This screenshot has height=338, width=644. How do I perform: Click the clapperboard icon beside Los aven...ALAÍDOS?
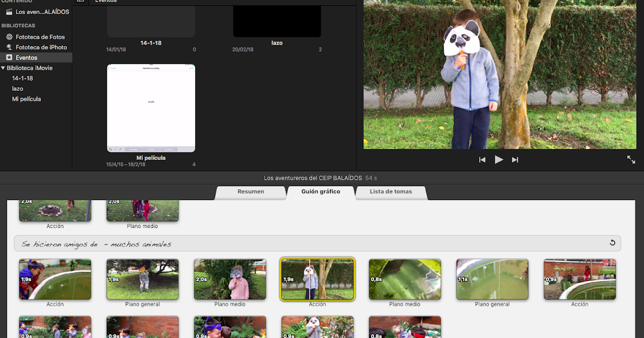(x=9, y=12)
